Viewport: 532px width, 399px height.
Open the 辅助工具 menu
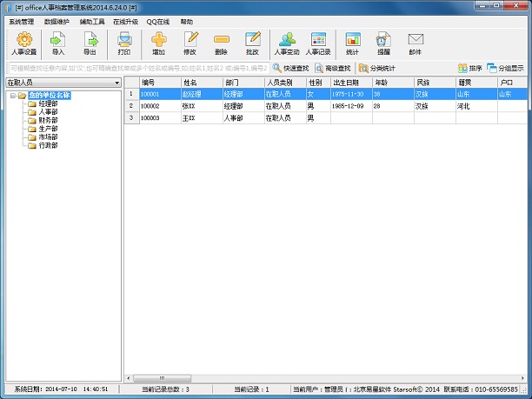coord(91,21)
